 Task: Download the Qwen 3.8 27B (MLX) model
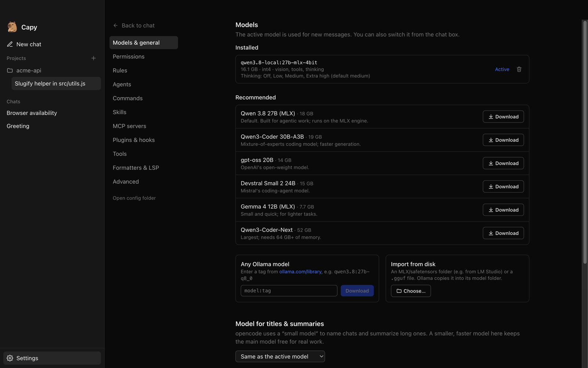(503, 117)
